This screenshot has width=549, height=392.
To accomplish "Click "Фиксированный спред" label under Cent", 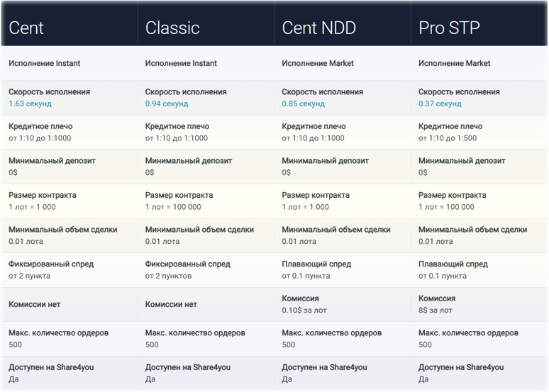I will (x=51, y=264).
